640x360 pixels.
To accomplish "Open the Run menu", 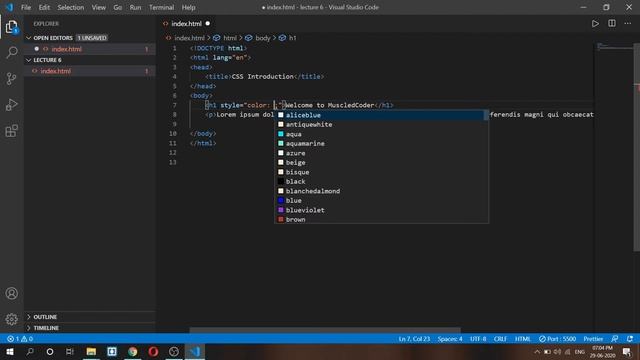I will click(x=135, y=7).
